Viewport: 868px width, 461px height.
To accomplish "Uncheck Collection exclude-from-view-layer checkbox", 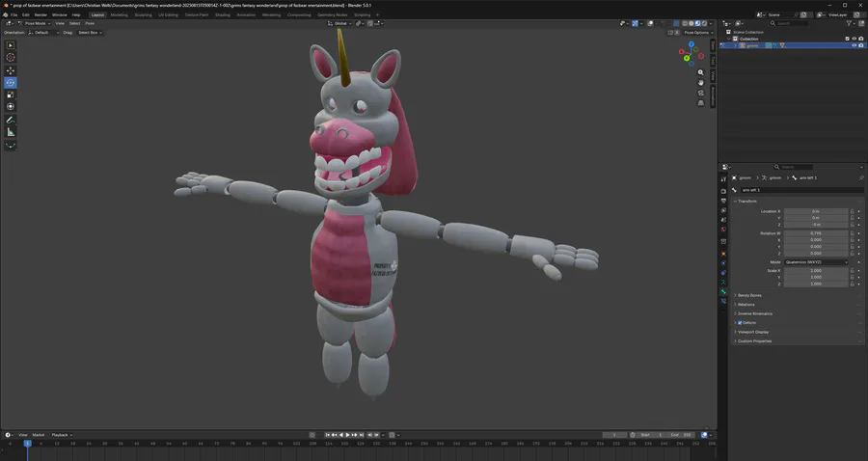I will tap(848, 39).
